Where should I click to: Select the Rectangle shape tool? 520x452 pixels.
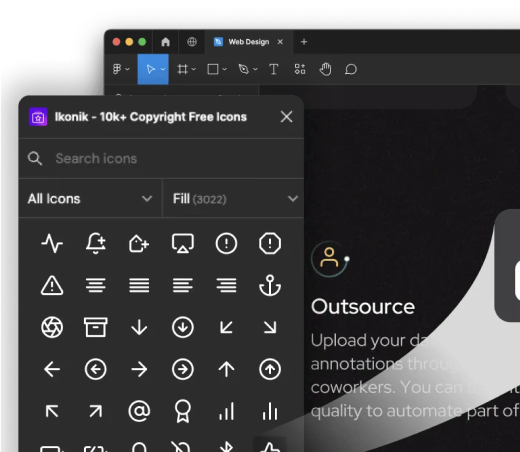click(213, 69)
